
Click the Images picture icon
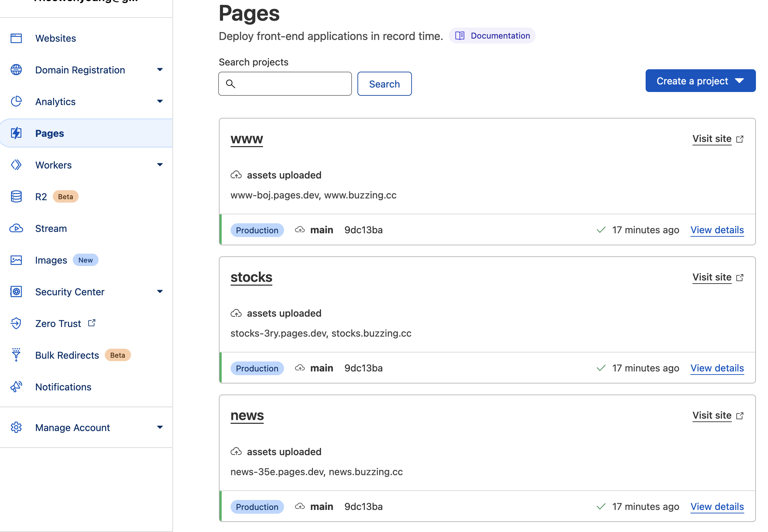tap(16, 260)
